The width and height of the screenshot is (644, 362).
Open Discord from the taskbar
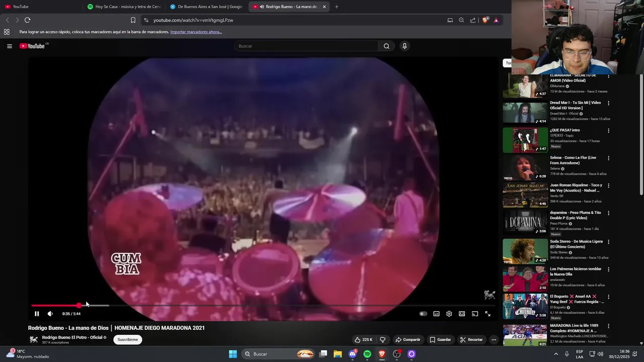click(x=353, y=354)
